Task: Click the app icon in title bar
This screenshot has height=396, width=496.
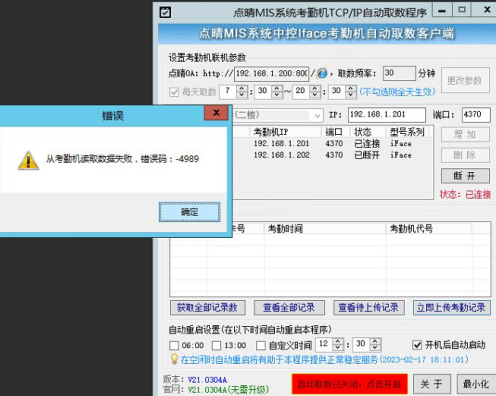Action: (x=165, y=12)
